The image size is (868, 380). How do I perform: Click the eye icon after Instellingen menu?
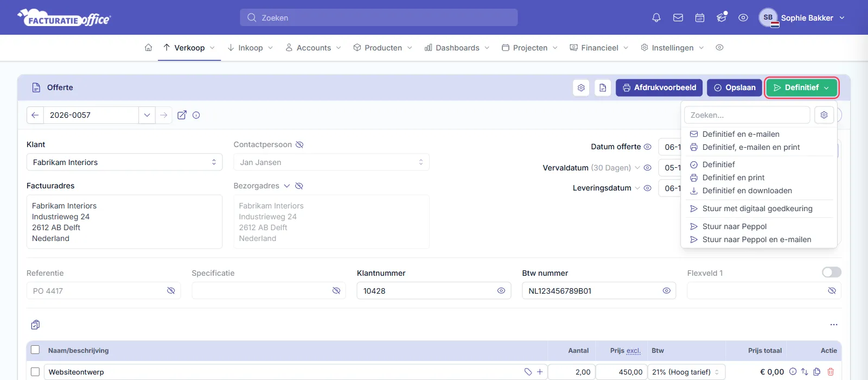tap(719, 48)
